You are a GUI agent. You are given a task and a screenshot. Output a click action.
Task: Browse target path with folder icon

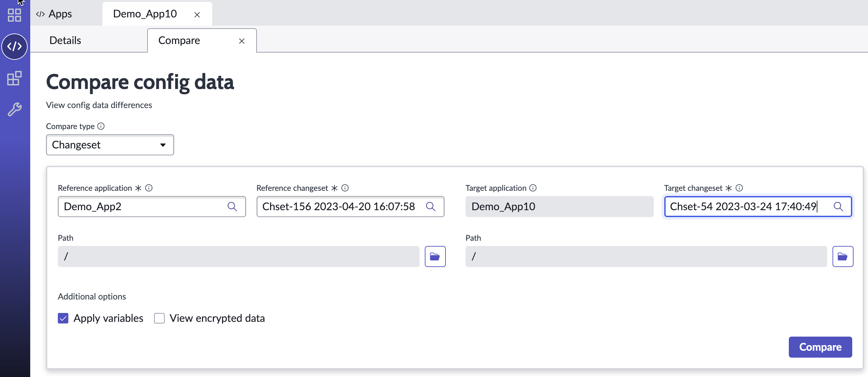coord(843,257)
